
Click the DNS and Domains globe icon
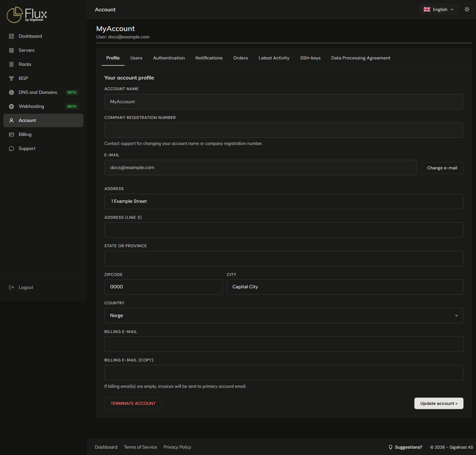tap(11, 93)
